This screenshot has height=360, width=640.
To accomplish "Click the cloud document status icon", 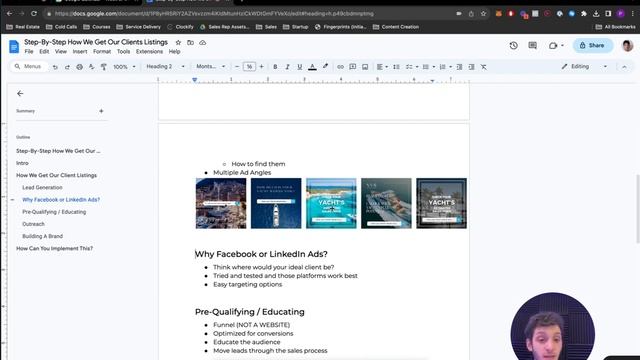I will tap(202, 42).
